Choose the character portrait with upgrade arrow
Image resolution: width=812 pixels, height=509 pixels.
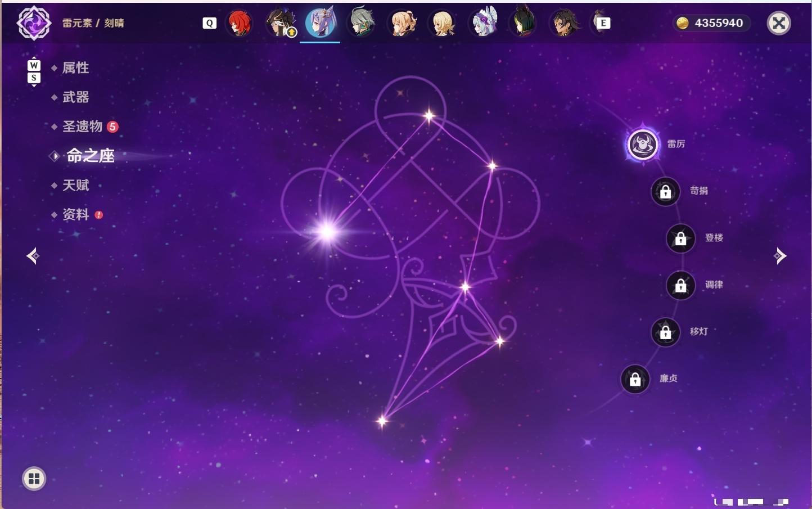(x=281, y=23)
